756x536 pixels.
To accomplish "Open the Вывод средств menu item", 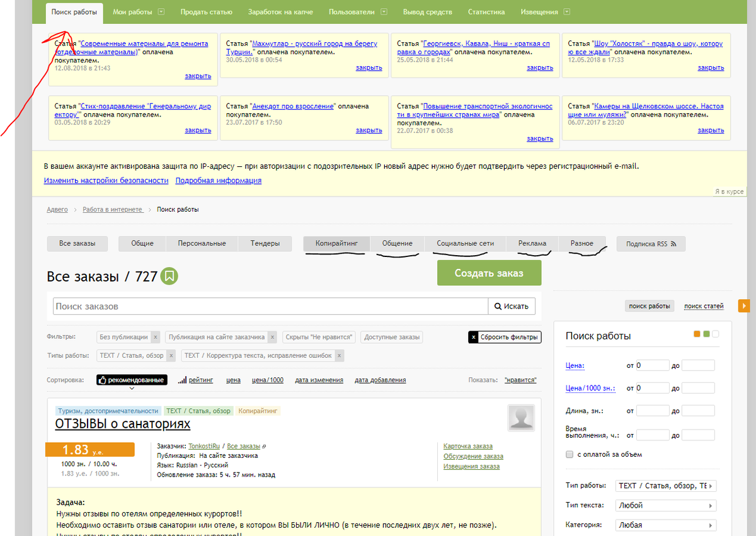I will click(x=428, y=12).
